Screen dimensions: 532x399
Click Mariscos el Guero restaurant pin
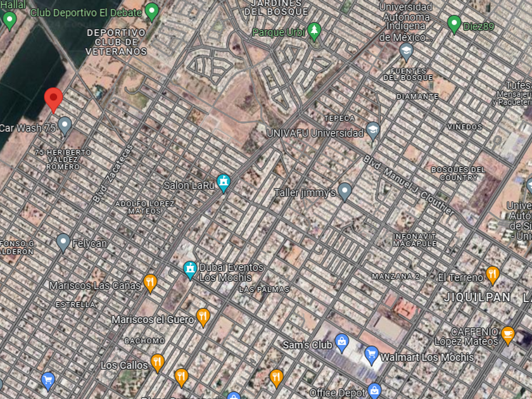(203, 318)
